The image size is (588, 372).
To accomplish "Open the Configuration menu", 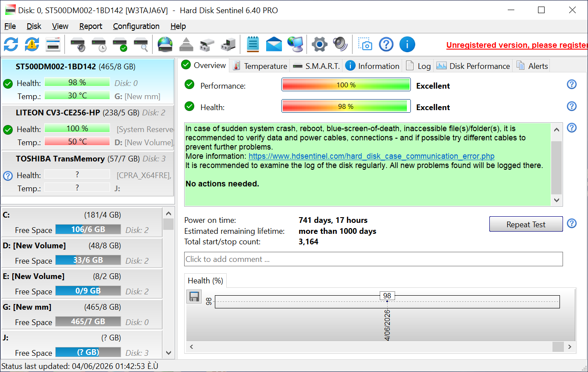I will 136,26.
